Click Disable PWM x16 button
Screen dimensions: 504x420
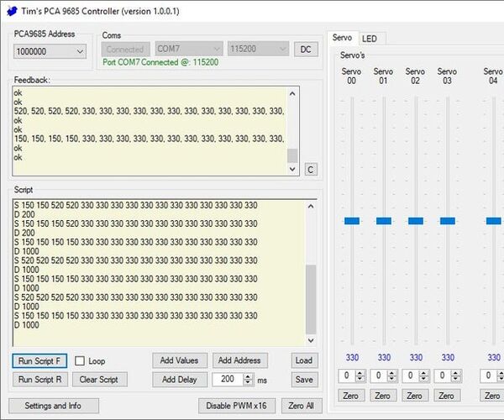click(x=236, y=406)
